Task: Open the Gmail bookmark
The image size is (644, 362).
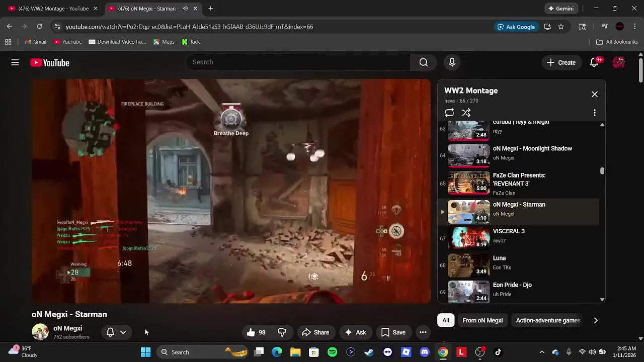Action: pyautogui.click(x=35, y=42)
